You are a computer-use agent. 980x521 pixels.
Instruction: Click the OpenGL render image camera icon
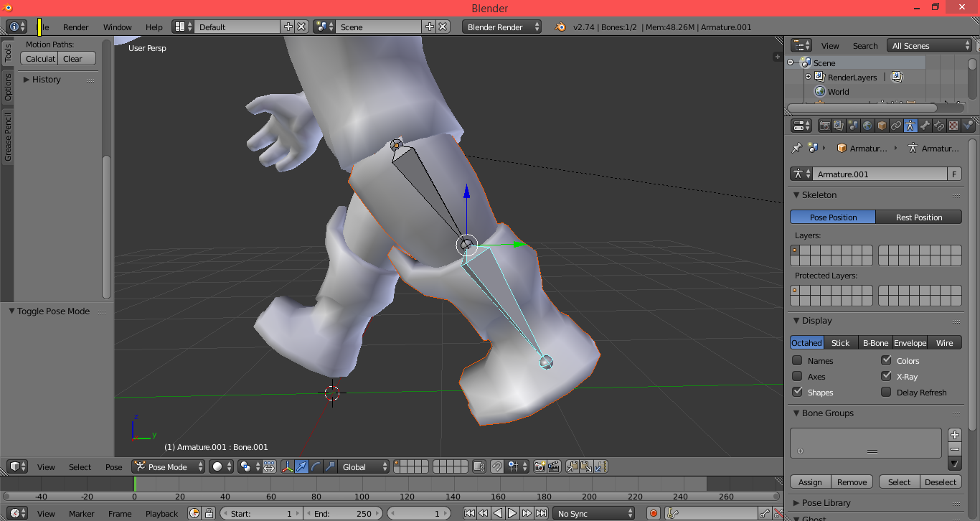click(540, 466)
